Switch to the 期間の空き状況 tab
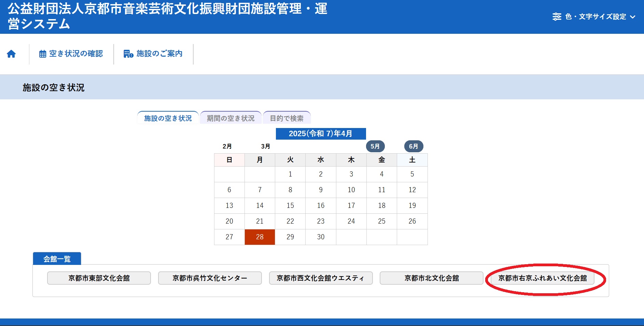The width and height of the screenshot is (644, 326). tap(230, 118)
